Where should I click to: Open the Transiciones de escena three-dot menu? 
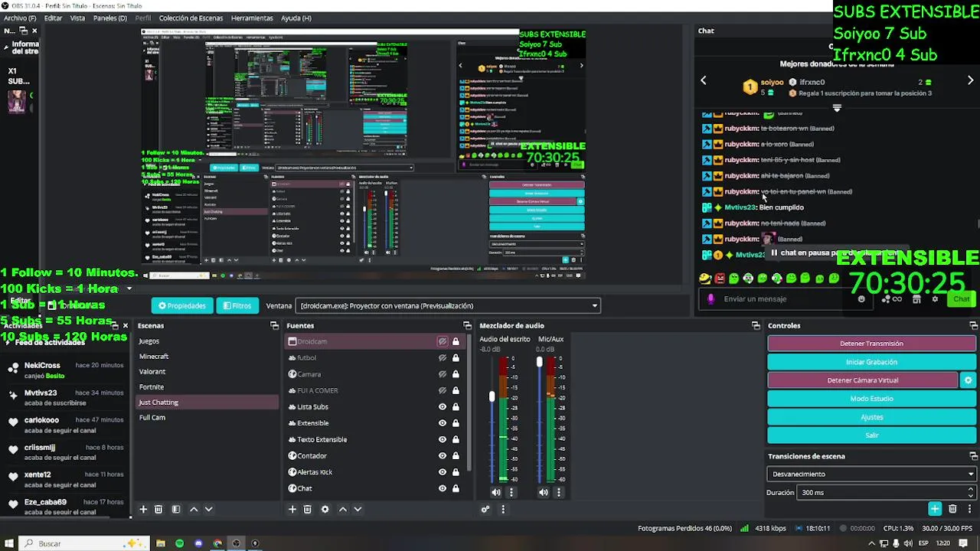click(970, 509)
